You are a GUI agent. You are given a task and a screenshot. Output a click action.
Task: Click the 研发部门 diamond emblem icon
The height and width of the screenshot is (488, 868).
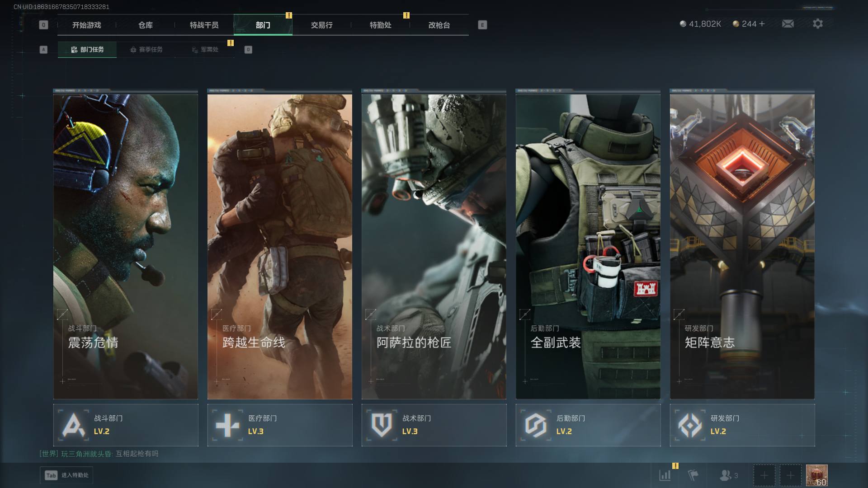coord(690,425)
